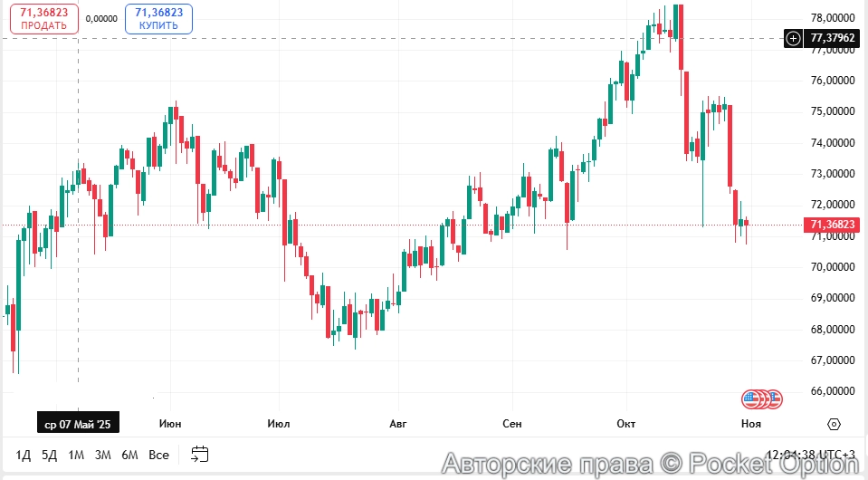Click the plus icon on the price crosshair
The width and height of the screenshot is (868, 480).
[x=793, y=38]
